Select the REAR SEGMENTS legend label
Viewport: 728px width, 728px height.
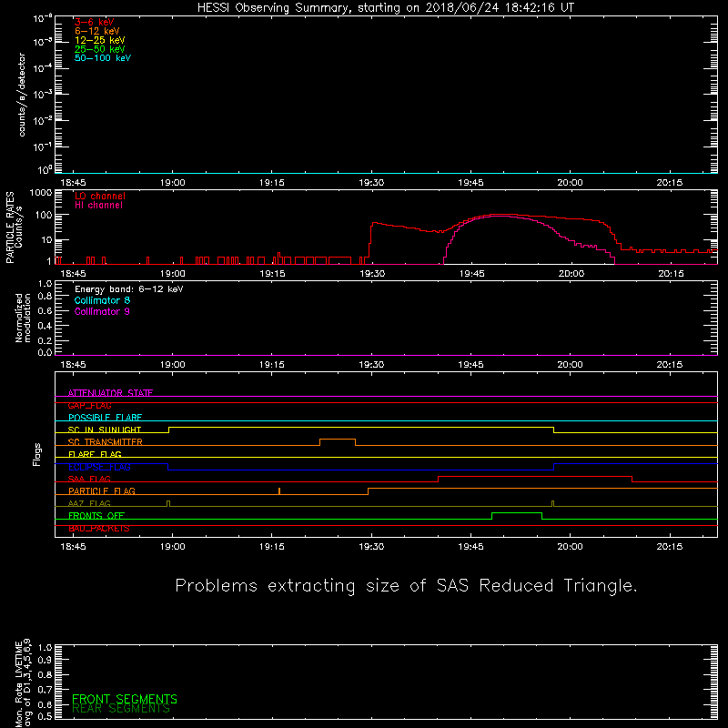pos(121,709)
